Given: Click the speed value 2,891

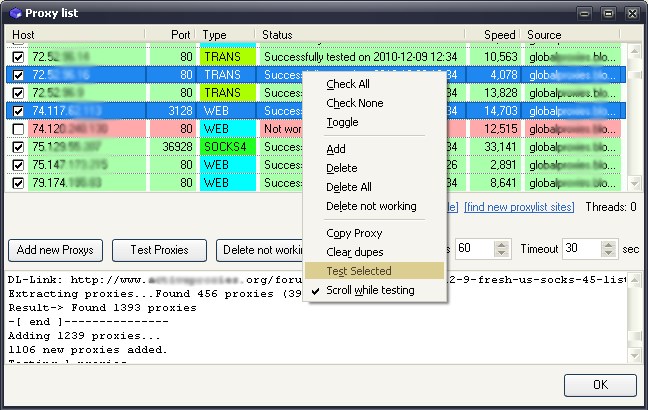Looking at the screenshot, I should 503,165.
